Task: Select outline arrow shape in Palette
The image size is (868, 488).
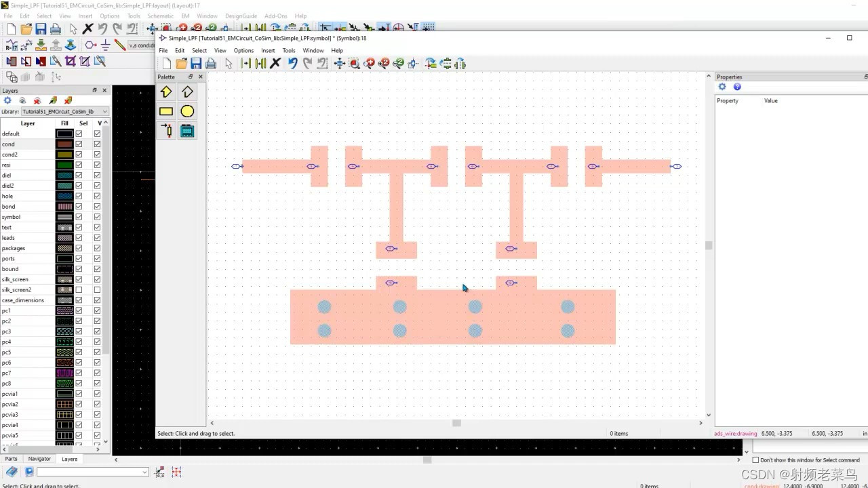Action: [x=187, y=91]
